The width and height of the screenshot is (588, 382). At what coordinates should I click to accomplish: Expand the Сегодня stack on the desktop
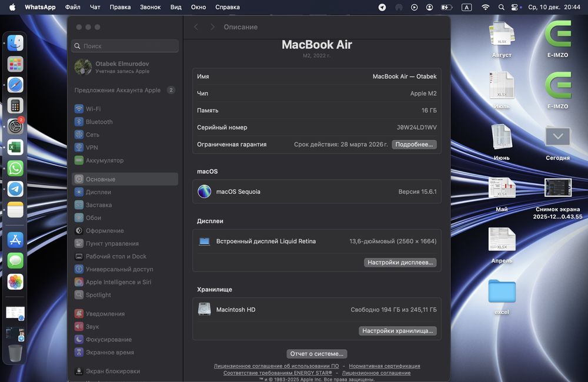[557, 142]
